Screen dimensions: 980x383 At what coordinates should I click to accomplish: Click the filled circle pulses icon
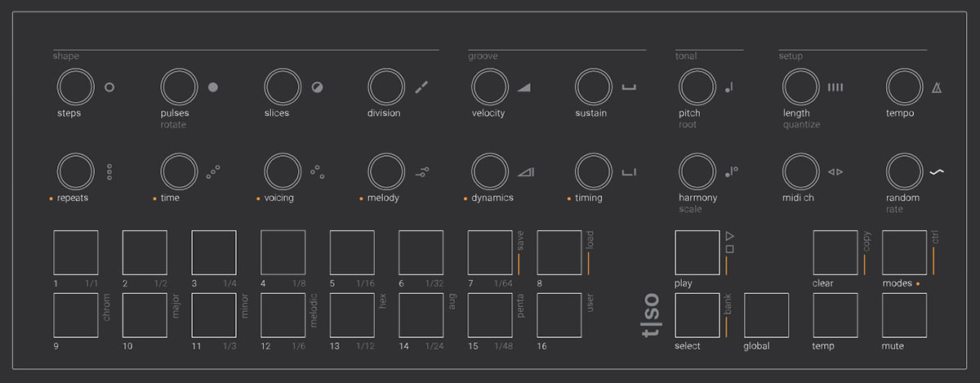[213, 87]
